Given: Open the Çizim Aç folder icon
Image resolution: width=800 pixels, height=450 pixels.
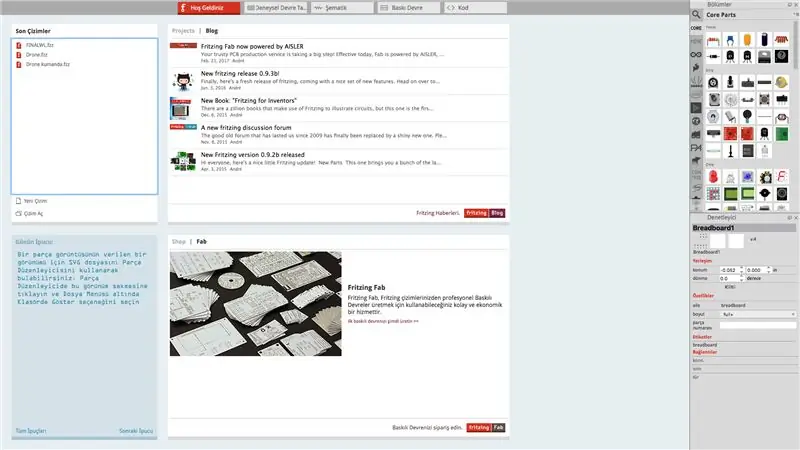Looking at the screenshot, I should [x=18, y=214].
